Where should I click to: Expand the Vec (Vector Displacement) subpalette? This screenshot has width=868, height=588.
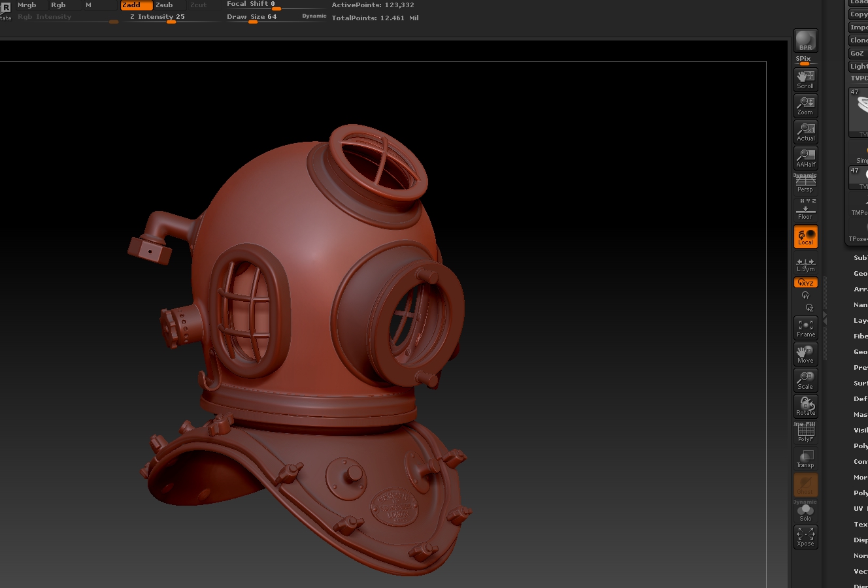(x=860, y=571)
